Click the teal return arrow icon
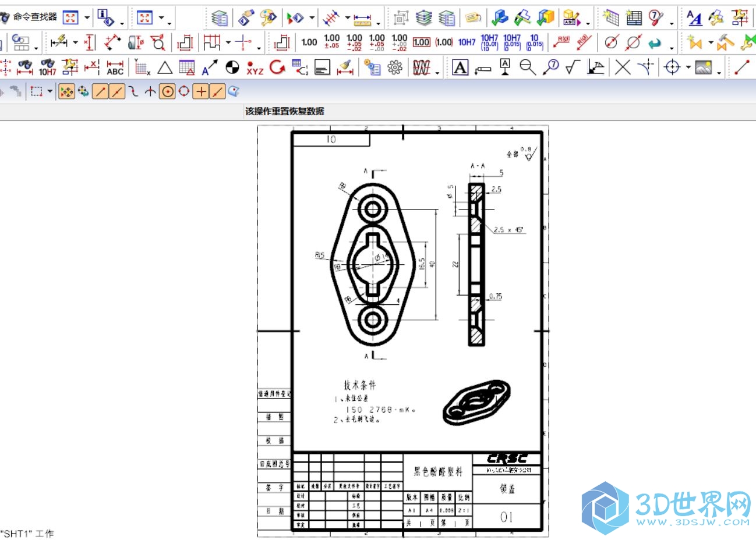The height and width of the screenshot is (540, 756). 655,42
